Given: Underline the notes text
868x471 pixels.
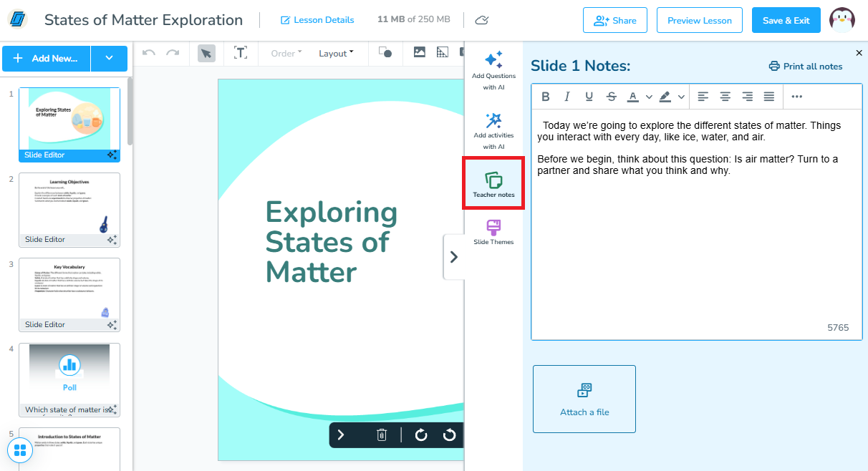Looking at the screenshot, I should point(589,97).
